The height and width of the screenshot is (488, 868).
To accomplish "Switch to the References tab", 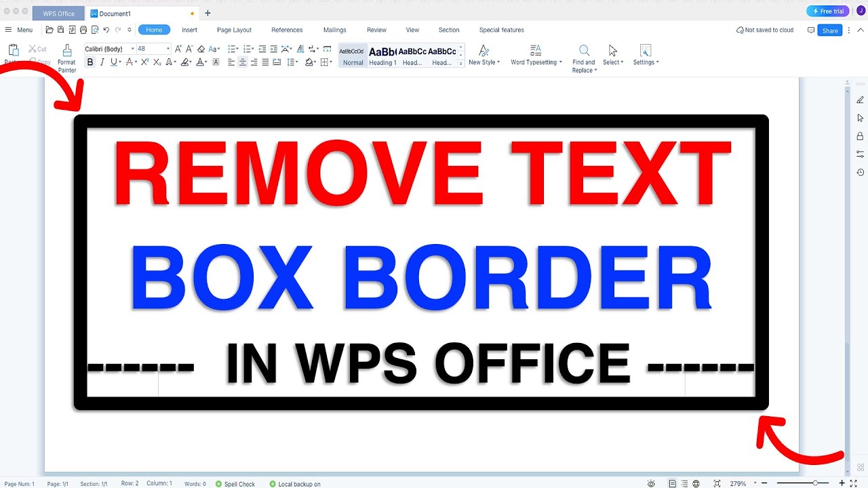I will click(287, 30).
